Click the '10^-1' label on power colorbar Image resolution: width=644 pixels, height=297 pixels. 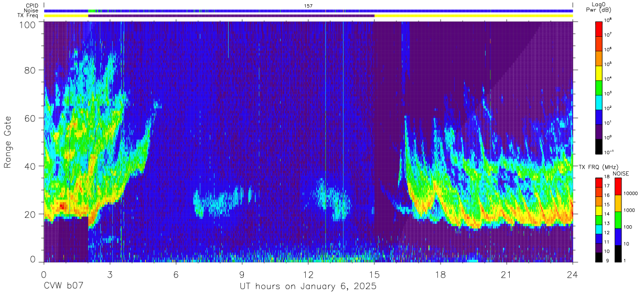609,152
